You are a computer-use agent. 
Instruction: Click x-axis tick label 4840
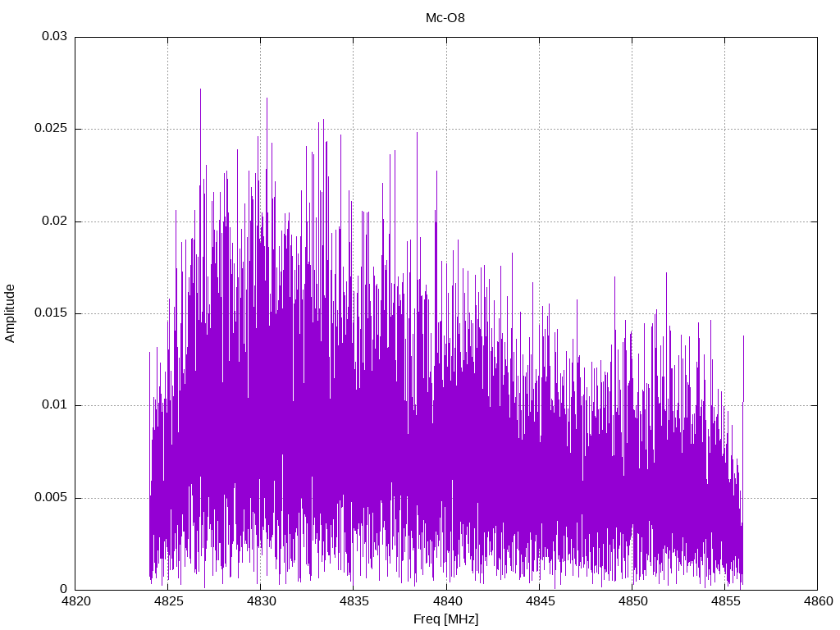(x=447, y=601)
